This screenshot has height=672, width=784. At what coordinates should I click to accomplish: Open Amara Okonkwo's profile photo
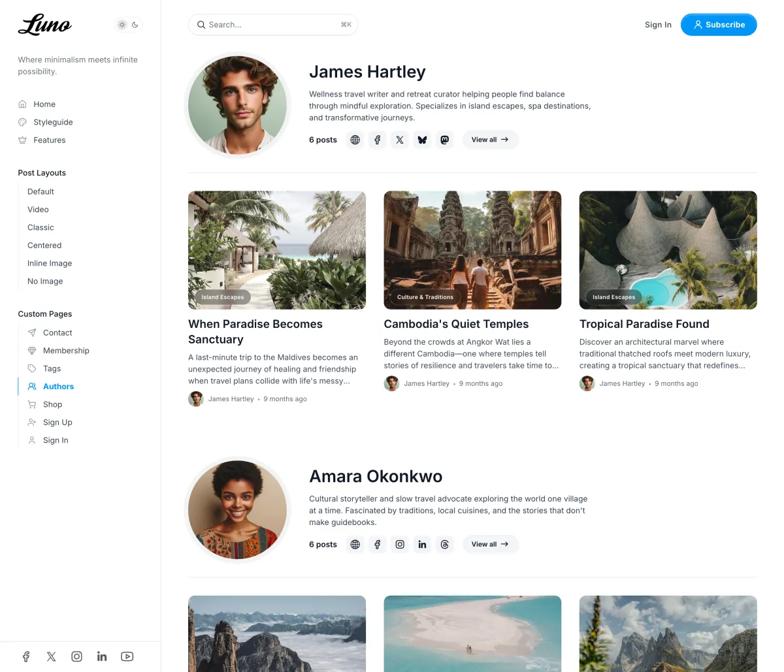(x=238, y=510)
